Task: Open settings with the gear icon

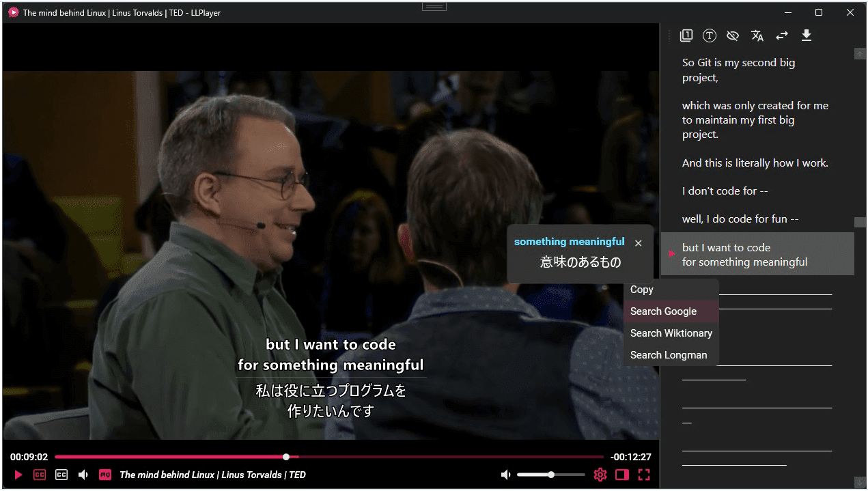Action: tap(600, 475)
